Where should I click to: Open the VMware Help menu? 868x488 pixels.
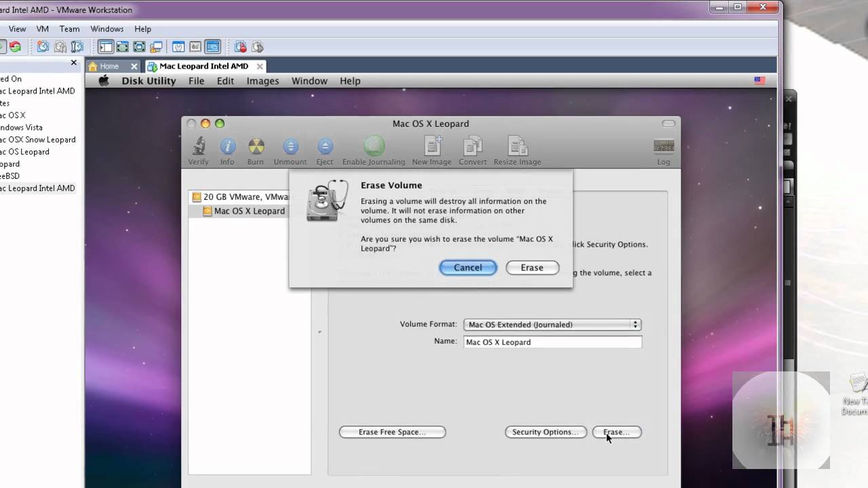(x=142, y=29)
